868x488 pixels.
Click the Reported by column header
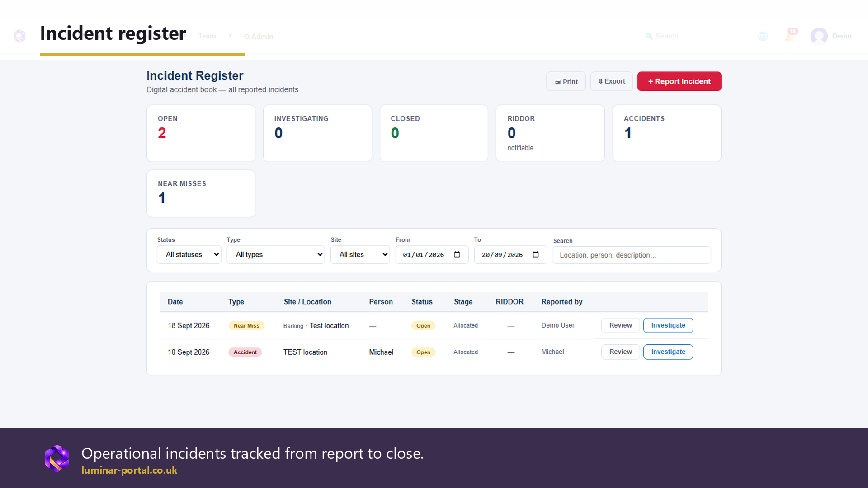(562, 302)
